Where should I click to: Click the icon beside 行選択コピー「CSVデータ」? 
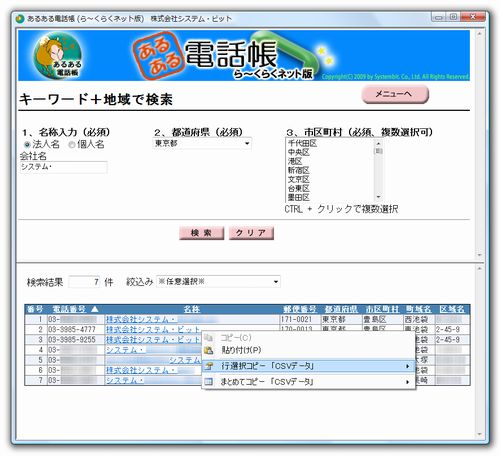[x=209, y=366]
